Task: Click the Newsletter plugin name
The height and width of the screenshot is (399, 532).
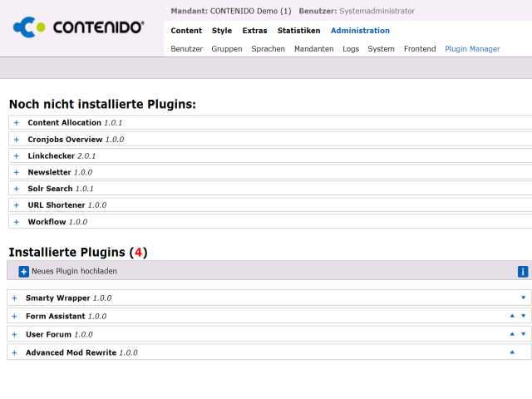Action: [x=50, y=172]
